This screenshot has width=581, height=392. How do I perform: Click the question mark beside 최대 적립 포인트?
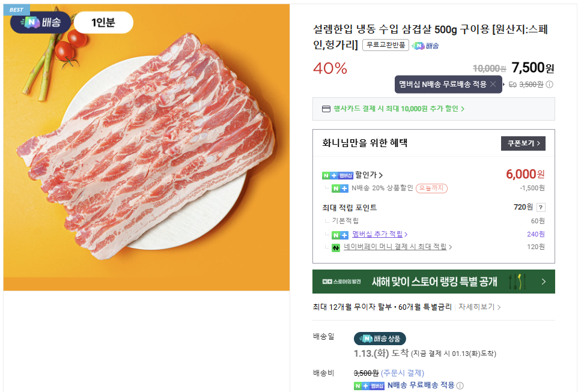[541, 207]
